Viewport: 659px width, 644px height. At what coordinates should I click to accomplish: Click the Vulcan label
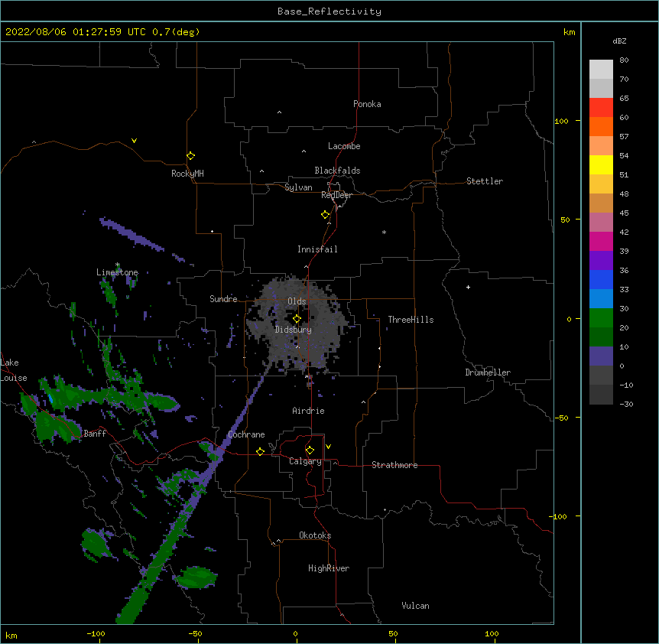(415, 606)
